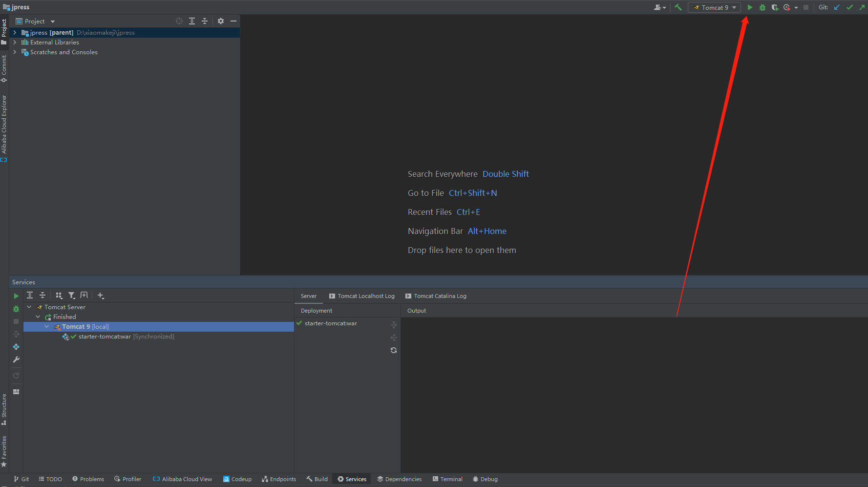
Task: Open the Services filter funnel icon
Action: coord(72,296)
